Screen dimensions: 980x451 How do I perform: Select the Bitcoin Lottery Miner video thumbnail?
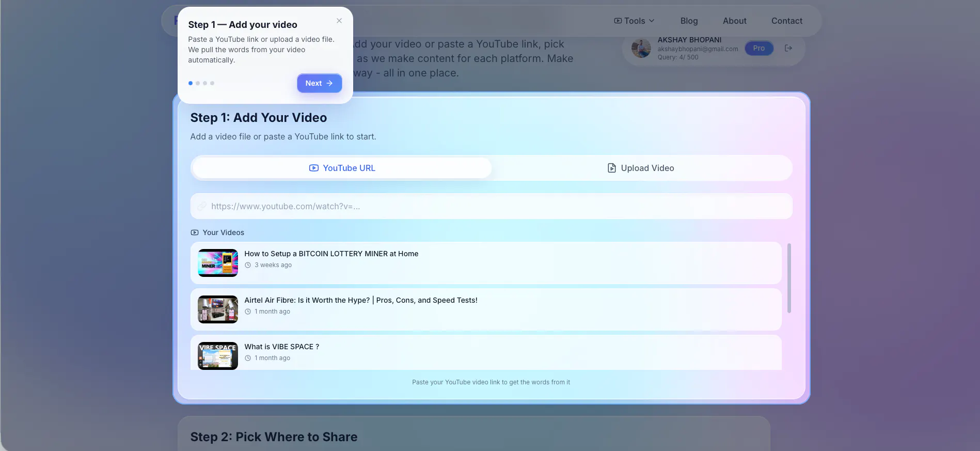[x=218, y=263]
